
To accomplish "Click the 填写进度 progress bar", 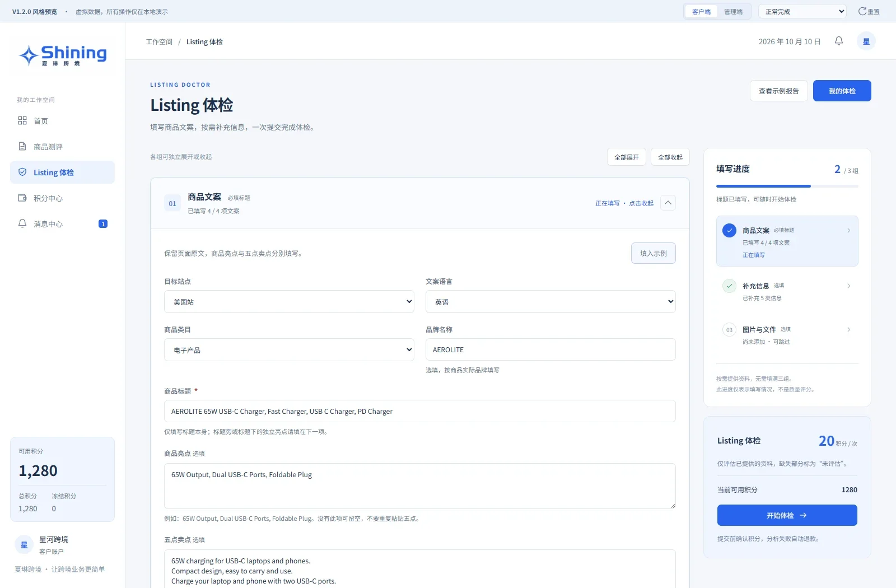I will [787, 186].
